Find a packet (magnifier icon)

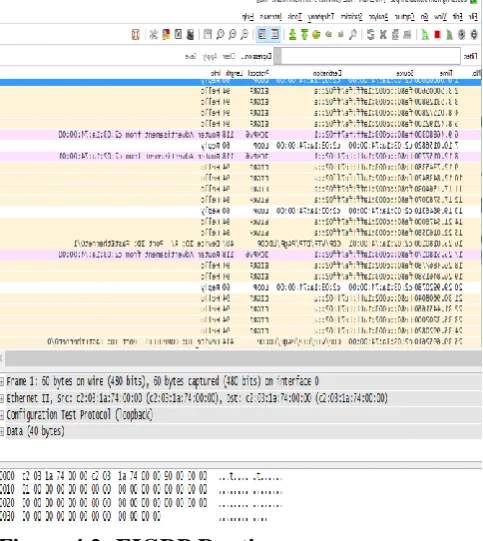pyautogui.click(x=353, y=35)
